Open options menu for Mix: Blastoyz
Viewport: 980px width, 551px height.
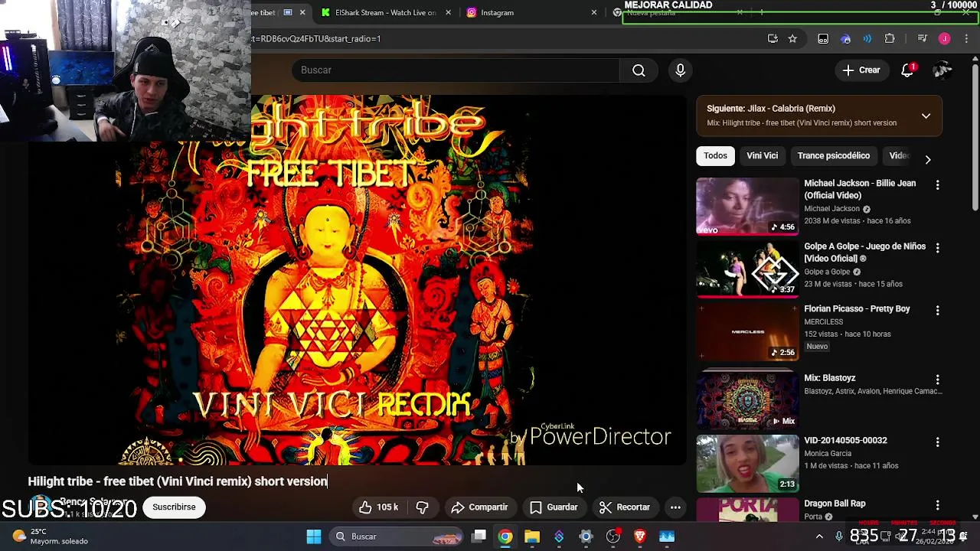(937, 380)
